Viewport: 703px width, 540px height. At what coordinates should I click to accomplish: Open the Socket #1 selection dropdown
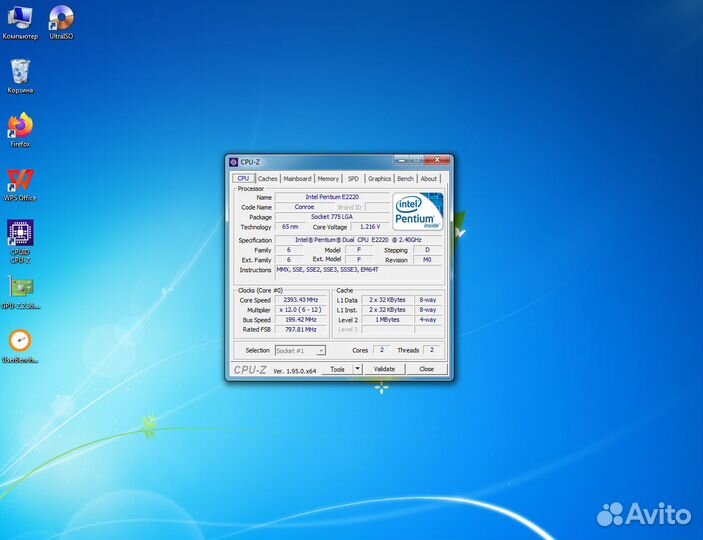coord(300,350)
